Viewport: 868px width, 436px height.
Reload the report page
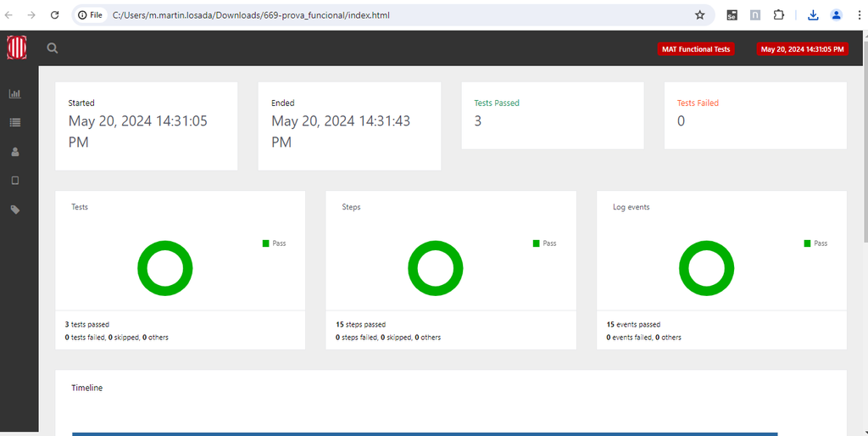[x=55, y=15]
